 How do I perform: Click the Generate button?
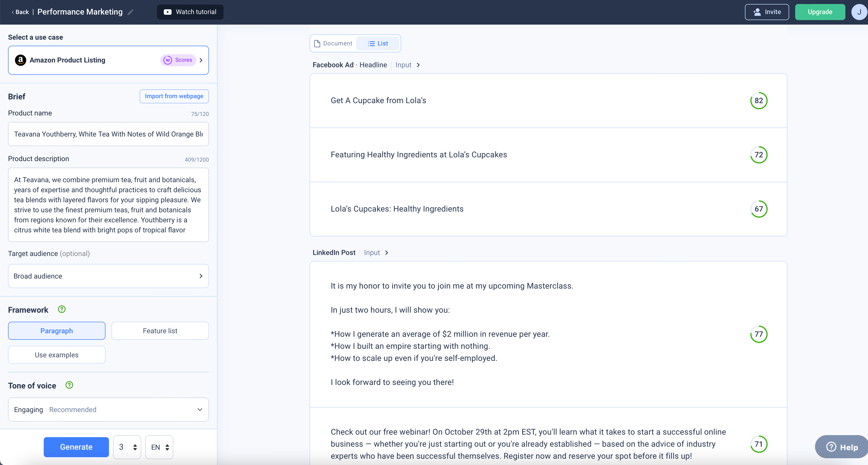76,447
